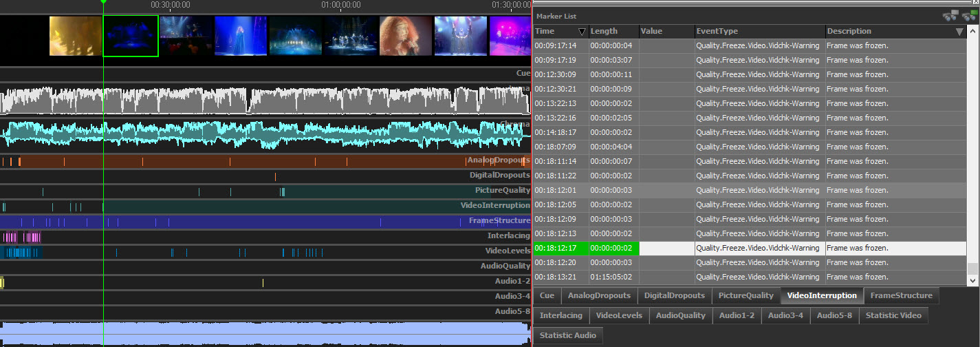Select the VideoInterruption tab
This screenshot has width=980, height=347.
point(822,296)
